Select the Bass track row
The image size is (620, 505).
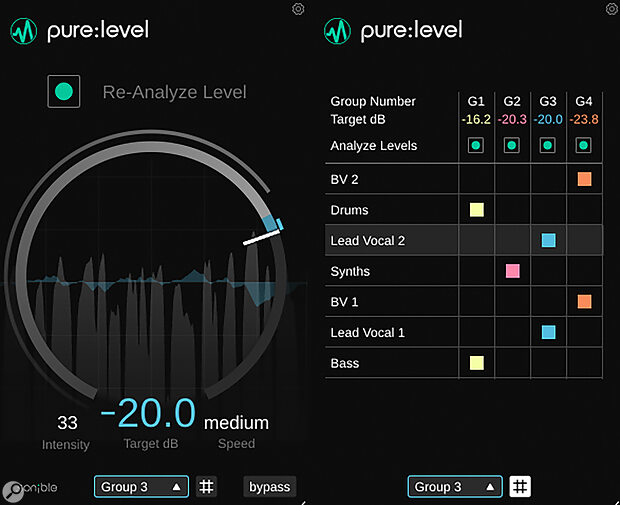[464, 363]
